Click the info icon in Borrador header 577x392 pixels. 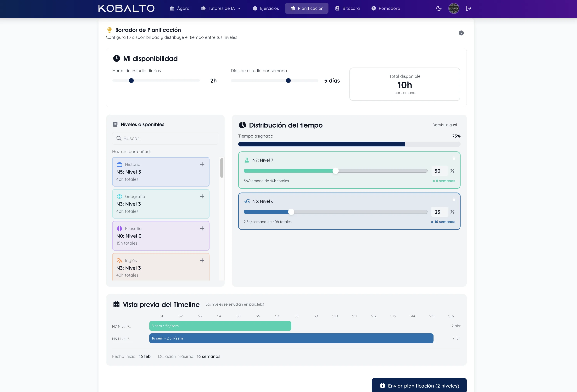click(461, 33)
